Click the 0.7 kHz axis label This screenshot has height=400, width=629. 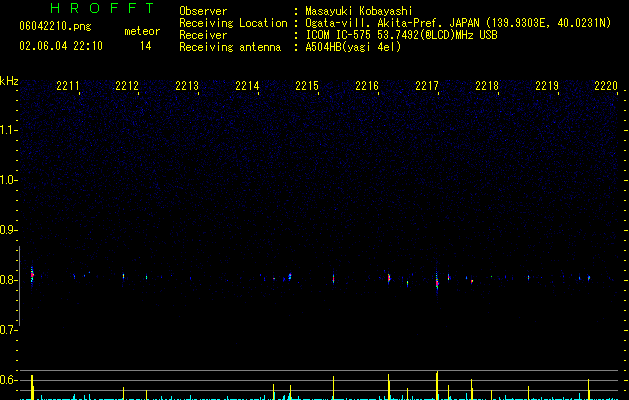point(8,330)
